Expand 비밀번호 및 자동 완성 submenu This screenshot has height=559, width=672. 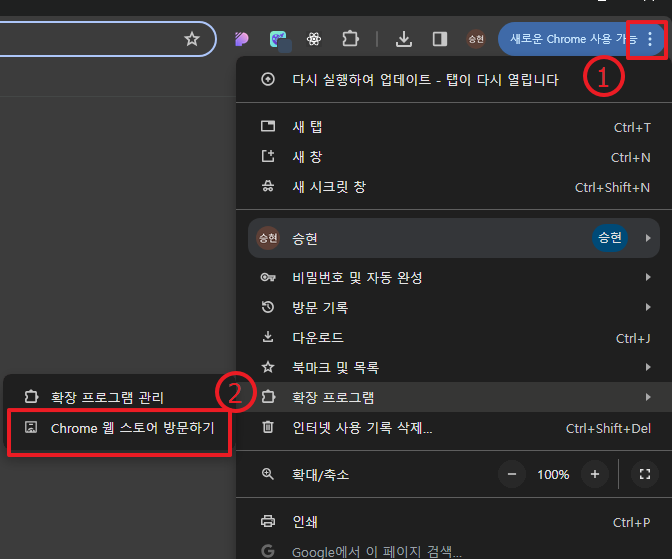[x=454, y=277]
